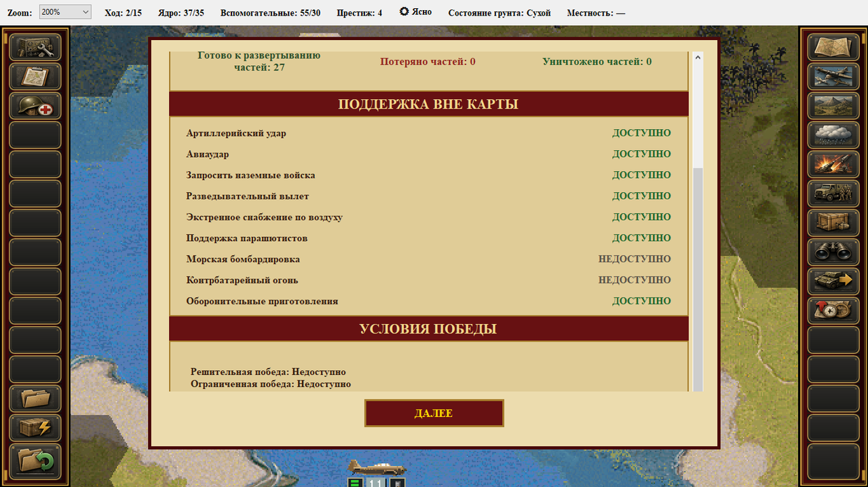Click the rocket explosion strike icon
The image size is (868, 487).
[833, 164]
